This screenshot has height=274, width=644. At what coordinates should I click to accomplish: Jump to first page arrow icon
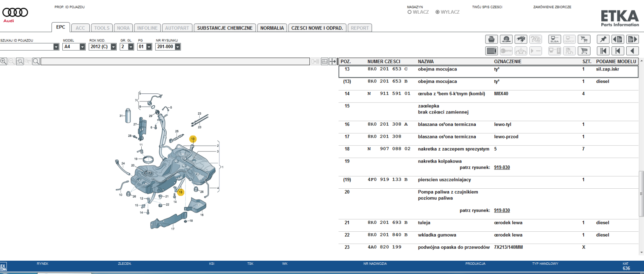coord(603,51)
